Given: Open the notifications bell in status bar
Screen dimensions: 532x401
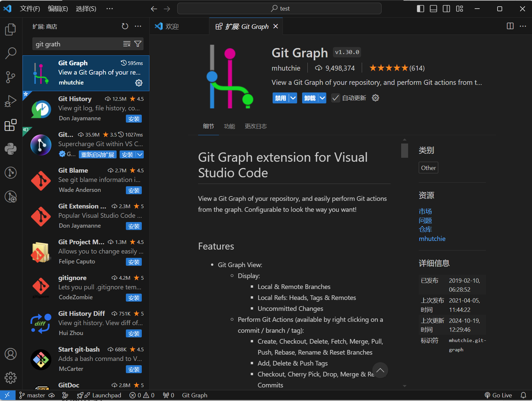Looking at the screenshot, I should point(523,395).
